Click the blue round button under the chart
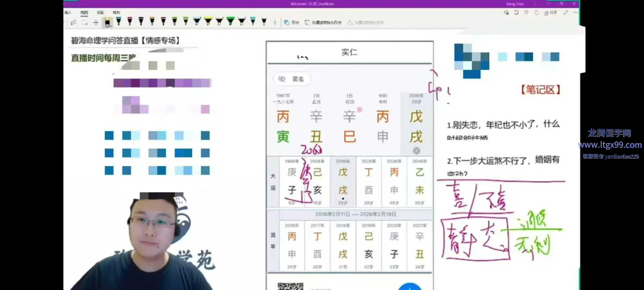Image resolution: width=644 pixels, height=290 pixels. click(x=410, y=287)
